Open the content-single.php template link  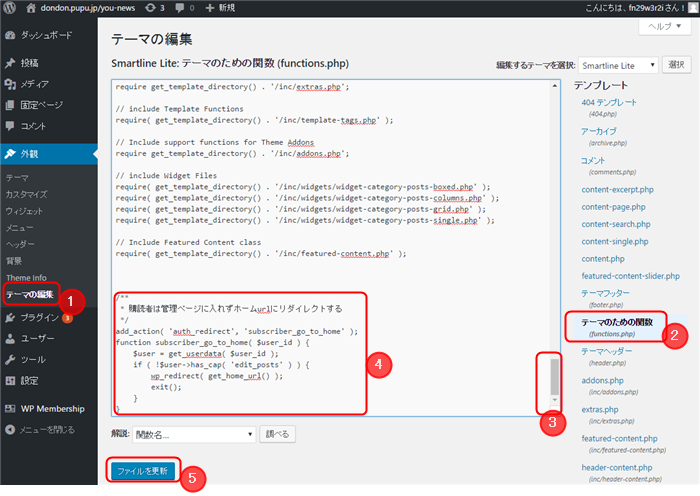[x=615, y=242]
